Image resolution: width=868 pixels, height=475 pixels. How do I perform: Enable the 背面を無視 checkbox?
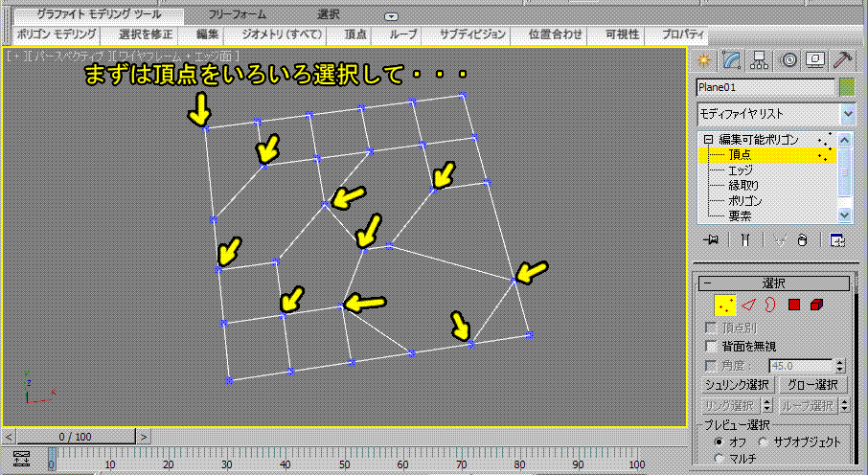pyautogui.click(x=711, y=346)
